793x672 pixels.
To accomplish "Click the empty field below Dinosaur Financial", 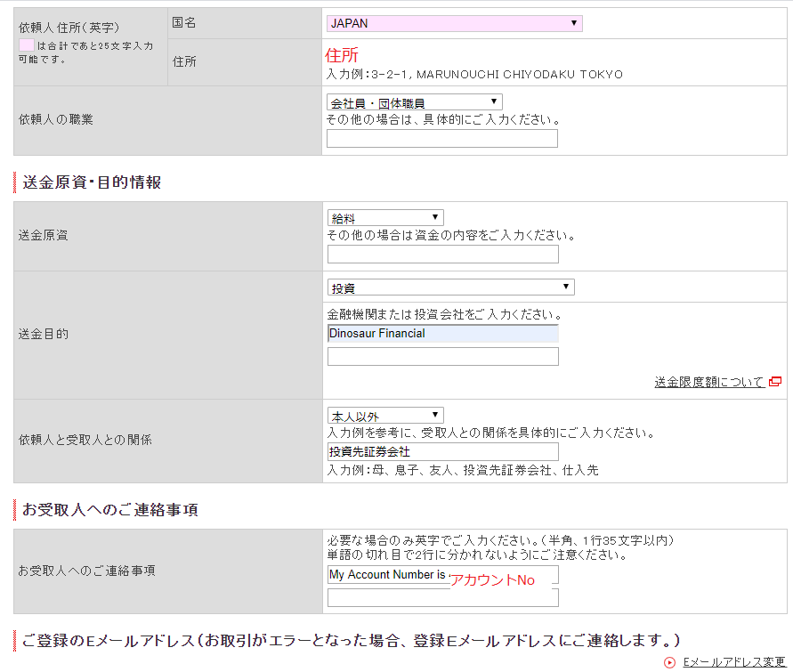I will [443, 357].
